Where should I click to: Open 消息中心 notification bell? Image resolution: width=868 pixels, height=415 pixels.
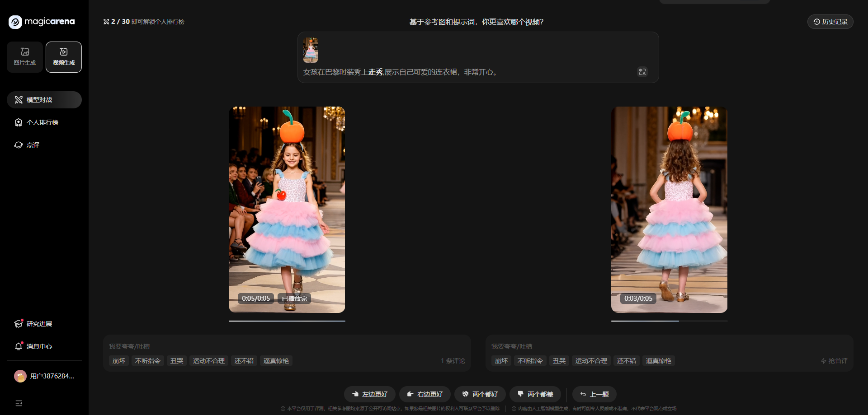pyautogui.click(x=19, y=346)
